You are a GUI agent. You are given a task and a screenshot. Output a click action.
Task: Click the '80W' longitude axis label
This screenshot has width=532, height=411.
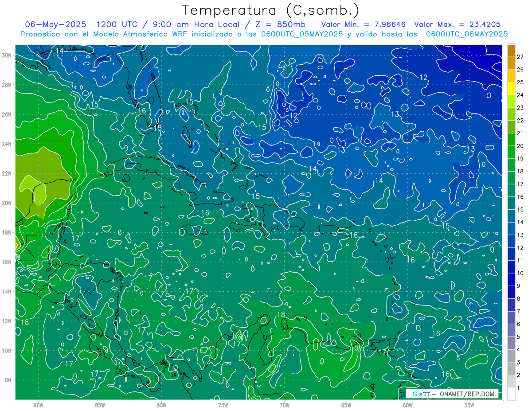[x=161, y=406]
